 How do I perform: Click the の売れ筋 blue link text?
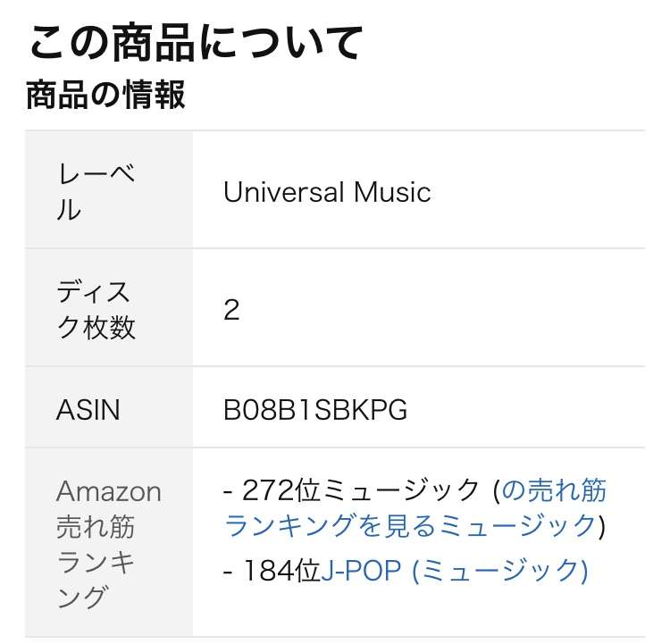[554, 489]
